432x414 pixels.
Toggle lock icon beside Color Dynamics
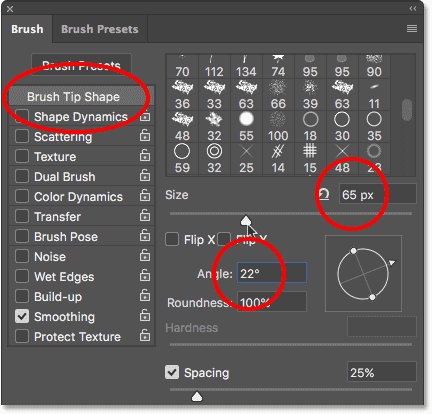(145, 196)
